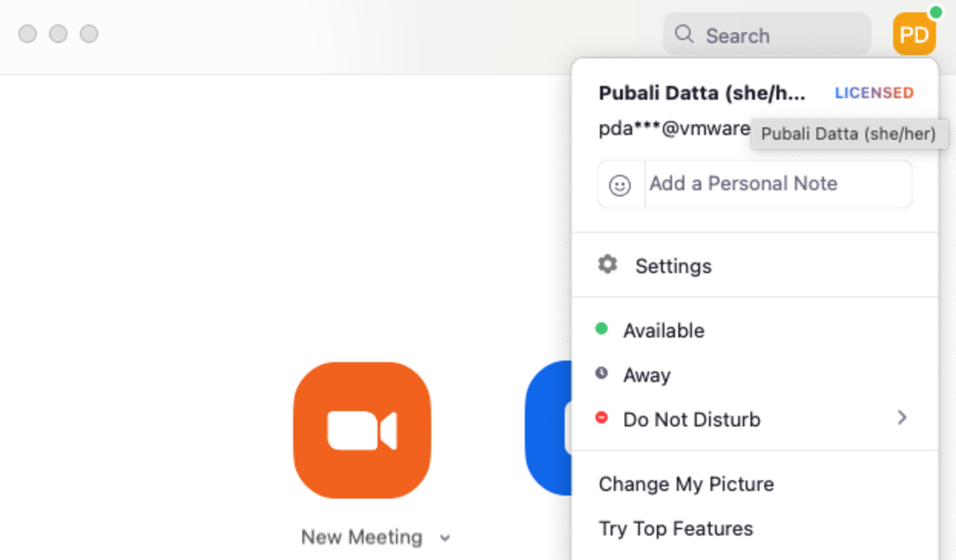
Task: Click the LICENSED label
Action: (x=873, y=93)
